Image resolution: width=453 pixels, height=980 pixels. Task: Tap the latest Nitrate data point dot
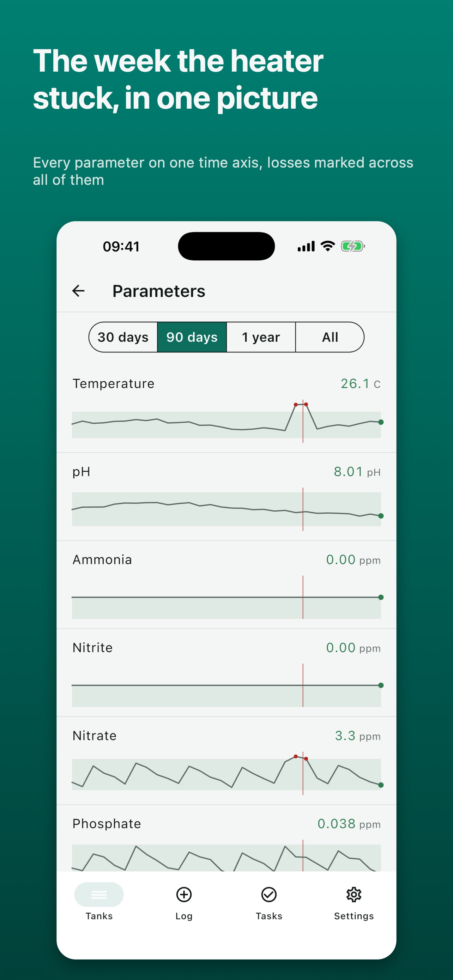click(x=381, y=785)
